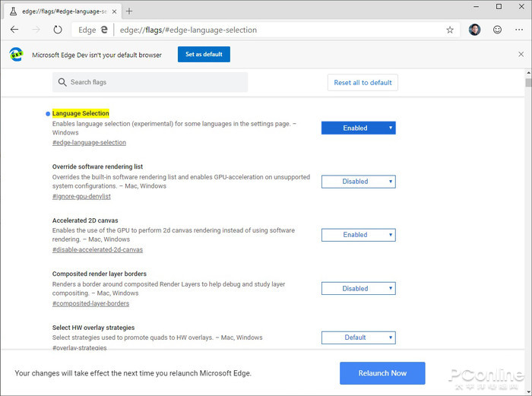Click the forward navigation arrow

pos(36,30)
